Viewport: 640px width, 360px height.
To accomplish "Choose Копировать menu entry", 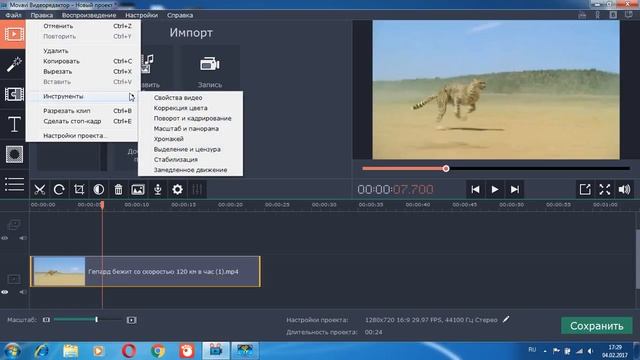I will (x=83, y=61).
